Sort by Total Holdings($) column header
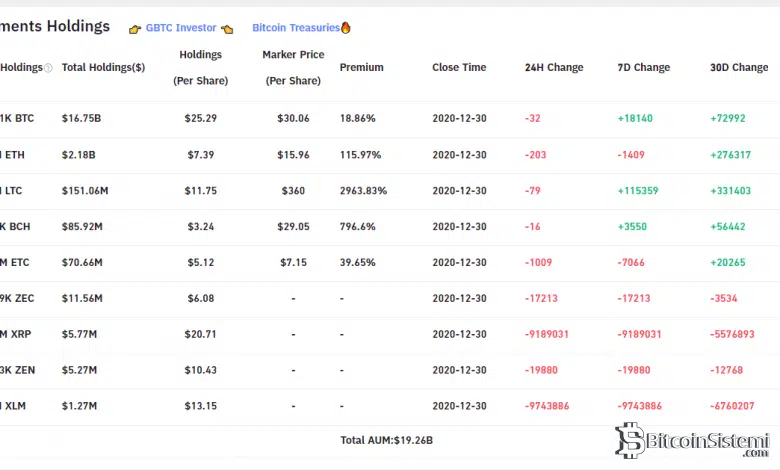The width and height of the screenshot is (780, 470). click(x=103, y=68)
